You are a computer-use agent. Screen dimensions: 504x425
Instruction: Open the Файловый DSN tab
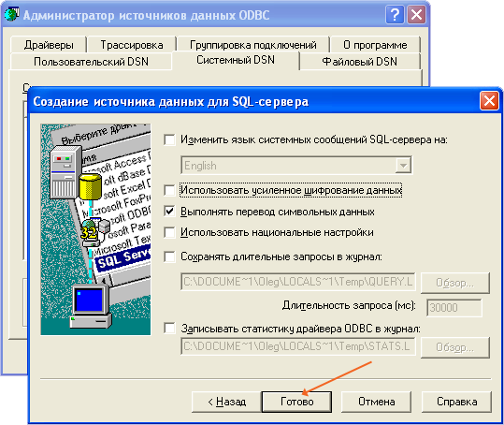360,61
